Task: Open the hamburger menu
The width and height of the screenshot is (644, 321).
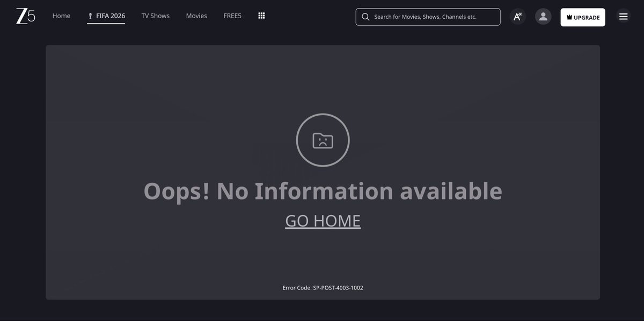Action: 624,17
